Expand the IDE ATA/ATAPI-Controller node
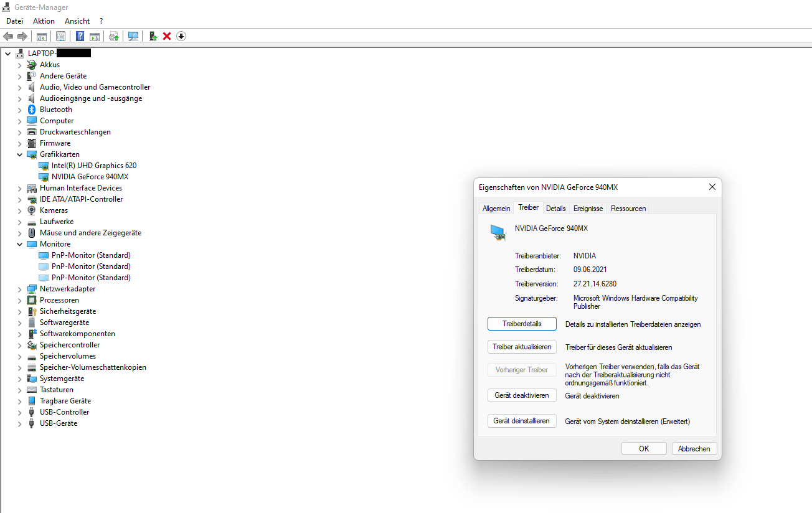Viewport: 812px width, 513px height. pyautogui.click(x=19, y=199)
